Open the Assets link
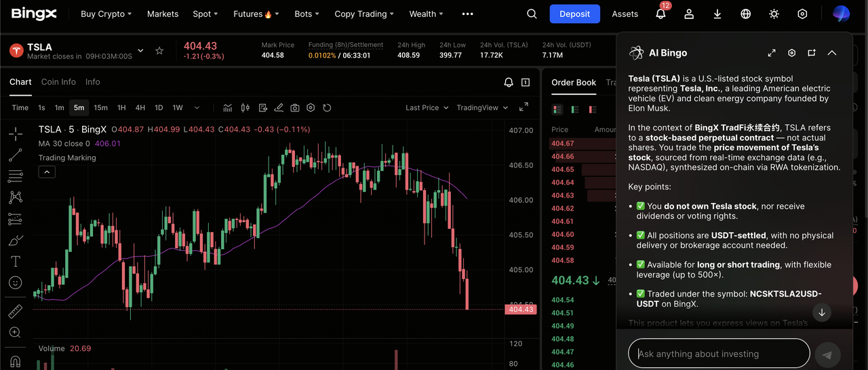Image resolution: width=868 pixels, height=370 pixels. tap(625, 14)
